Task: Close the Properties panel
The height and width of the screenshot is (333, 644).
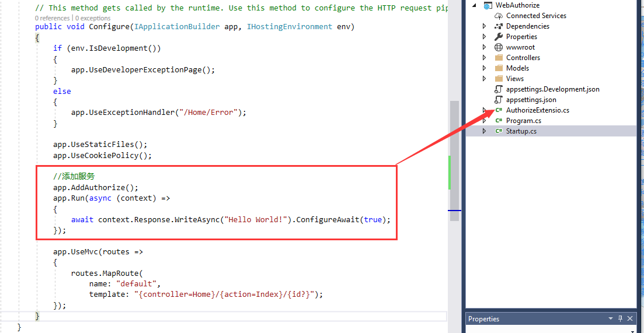Action: click(x=630, y=319)
